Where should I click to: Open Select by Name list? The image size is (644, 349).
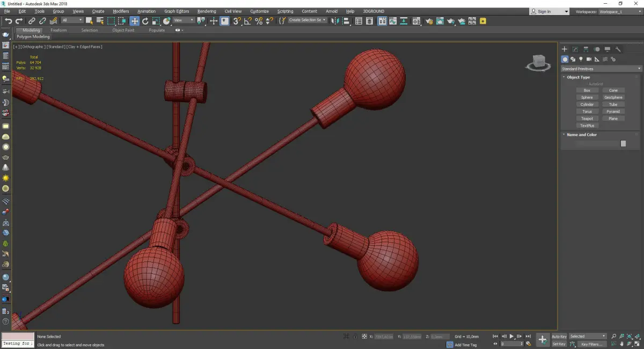(100, 20)
